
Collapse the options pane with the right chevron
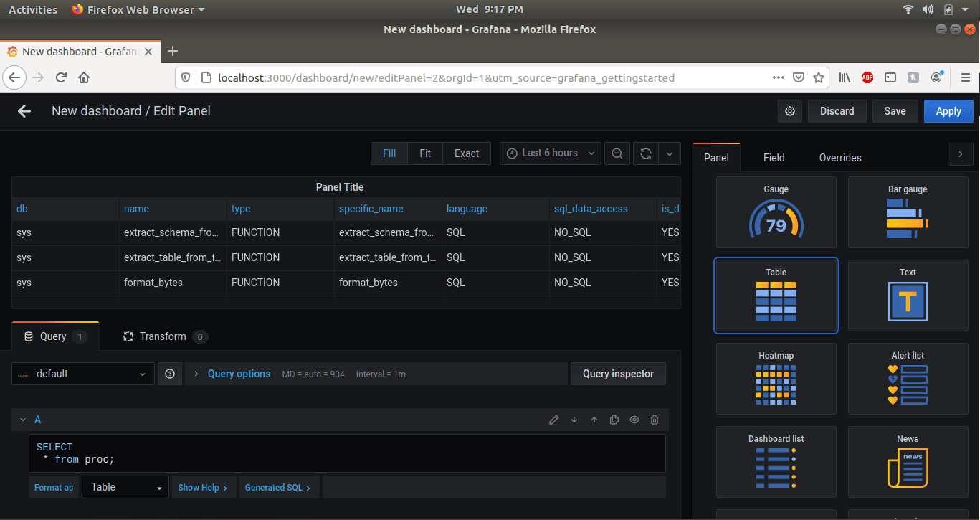coord(960,154)
